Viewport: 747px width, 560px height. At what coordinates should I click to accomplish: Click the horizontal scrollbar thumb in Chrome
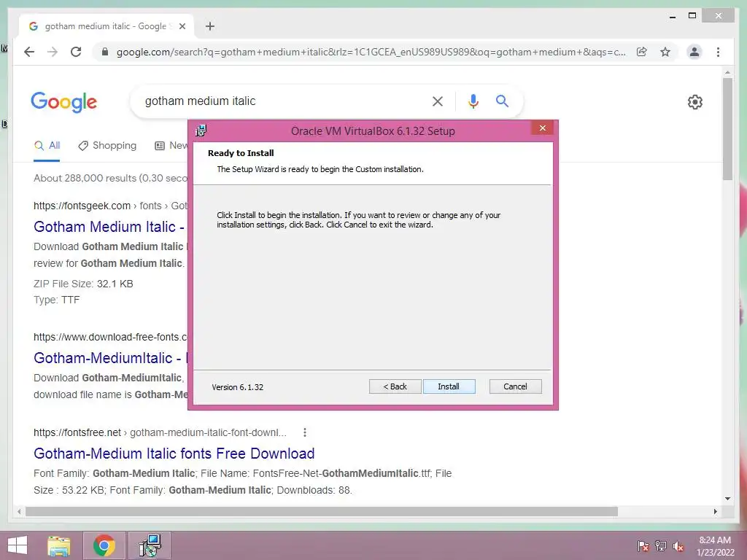tap(322, 511)
